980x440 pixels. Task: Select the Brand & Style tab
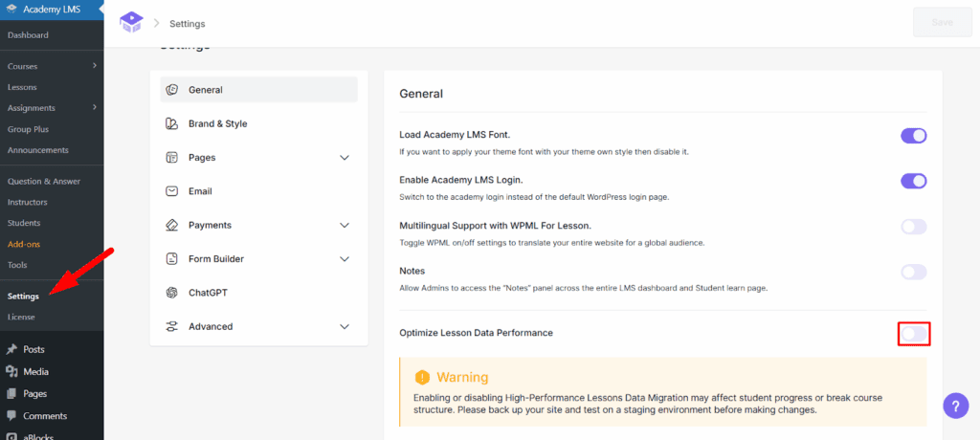259,123
